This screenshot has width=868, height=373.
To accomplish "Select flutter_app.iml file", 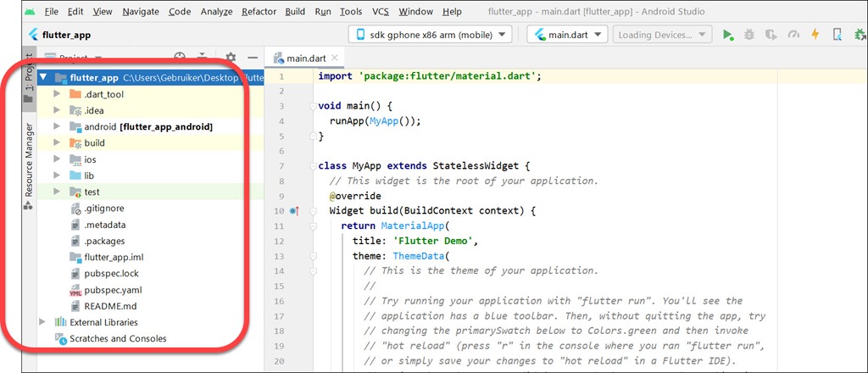I will click(114, 257).
